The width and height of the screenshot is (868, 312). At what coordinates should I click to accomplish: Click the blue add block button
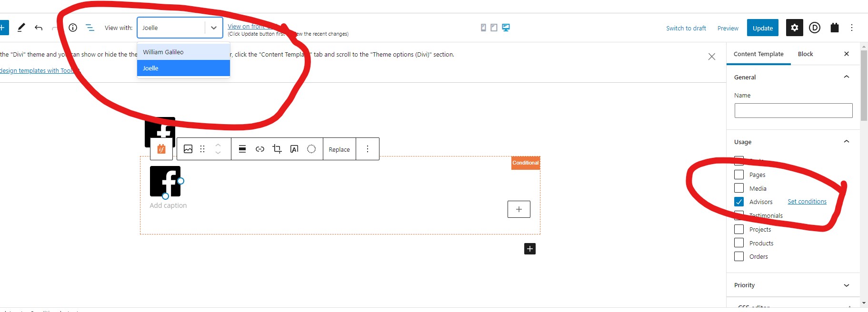coord(3,28)
